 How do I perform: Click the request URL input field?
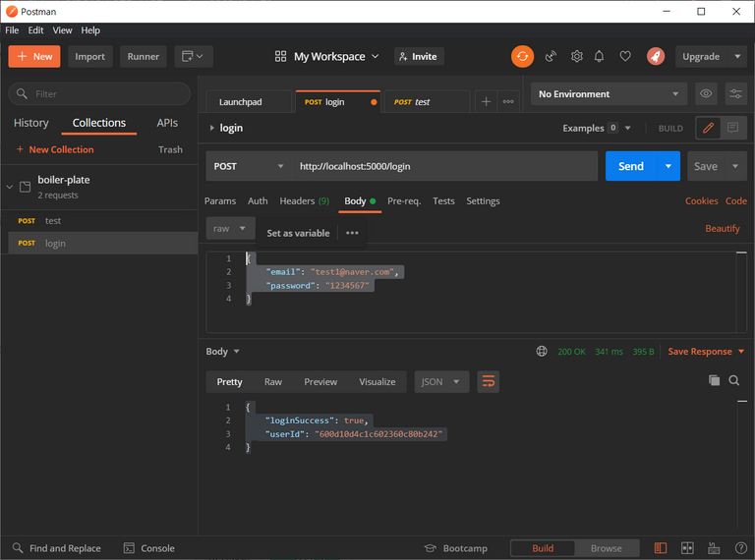(444, 166)
